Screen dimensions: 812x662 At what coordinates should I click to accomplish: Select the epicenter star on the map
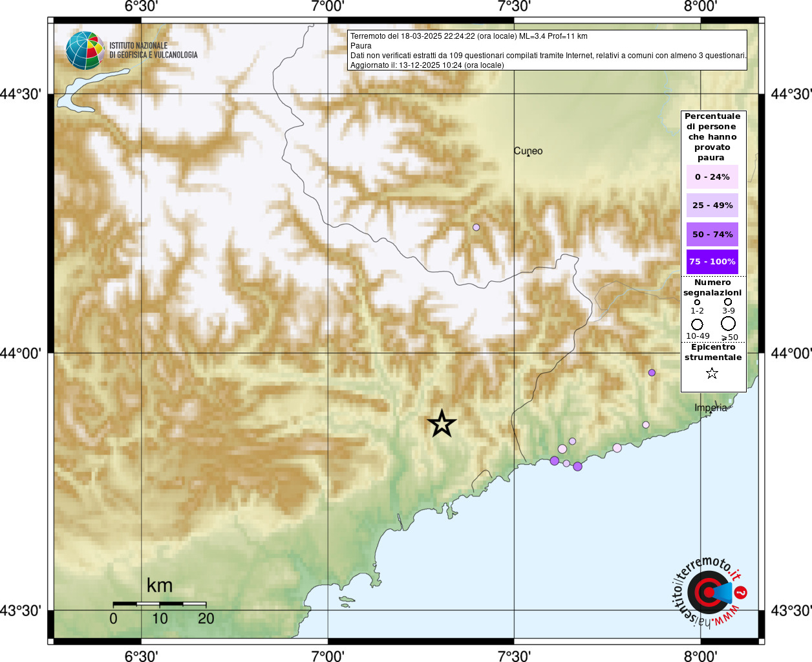(442, 424)
